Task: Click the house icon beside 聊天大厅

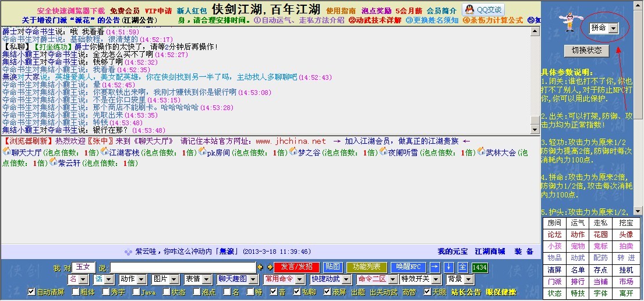Action: pyautogui.click(x=6, y=151)
